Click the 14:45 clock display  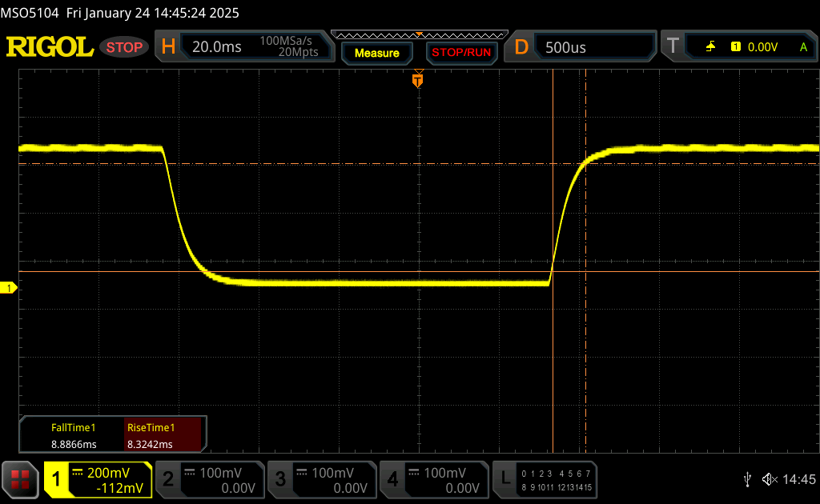[798, 479]
